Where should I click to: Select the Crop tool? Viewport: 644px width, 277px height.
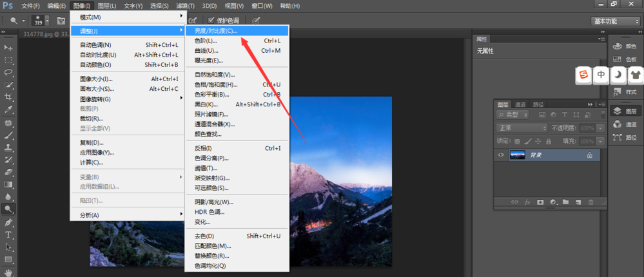[8, 97]
